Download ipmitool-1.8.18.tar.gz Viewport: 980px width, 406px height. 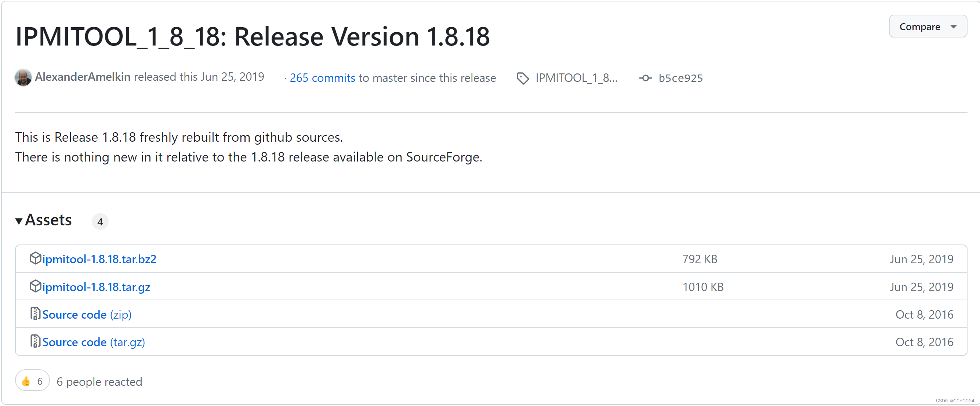click(x=96, y=287)
